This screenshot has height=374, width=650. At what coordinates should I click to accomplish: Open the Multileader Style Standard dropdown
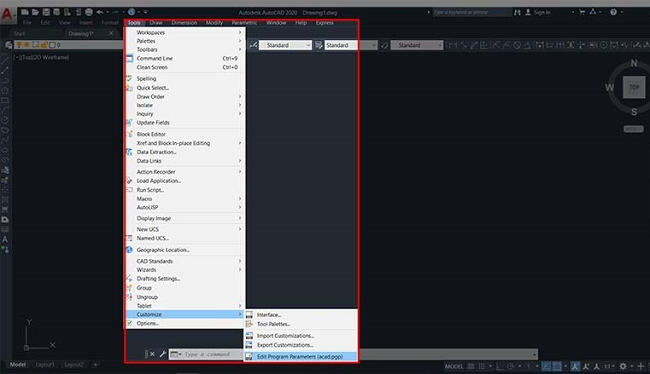click(x=417, y=45)
